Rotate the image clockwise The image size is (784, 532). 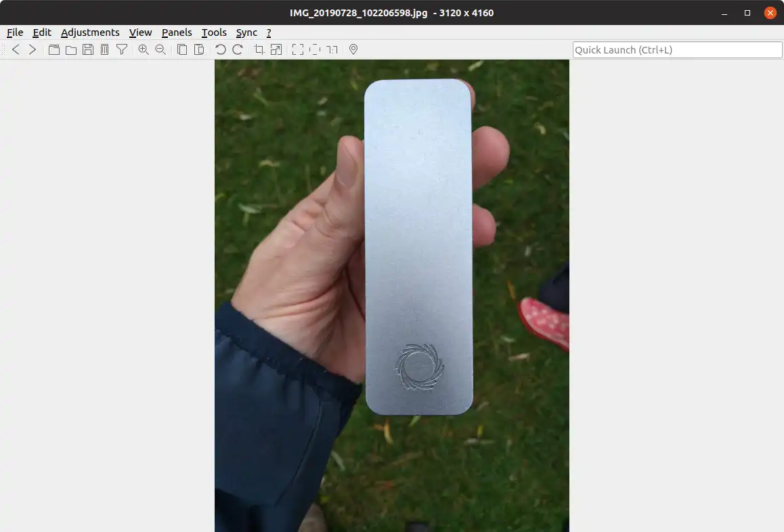click(x=238, y=49)
